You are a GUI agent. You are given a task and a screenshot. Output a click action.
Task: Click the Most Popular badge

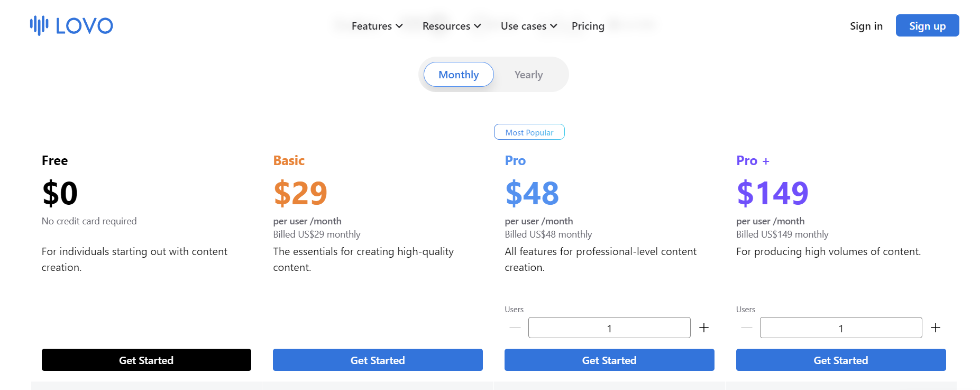529,132
